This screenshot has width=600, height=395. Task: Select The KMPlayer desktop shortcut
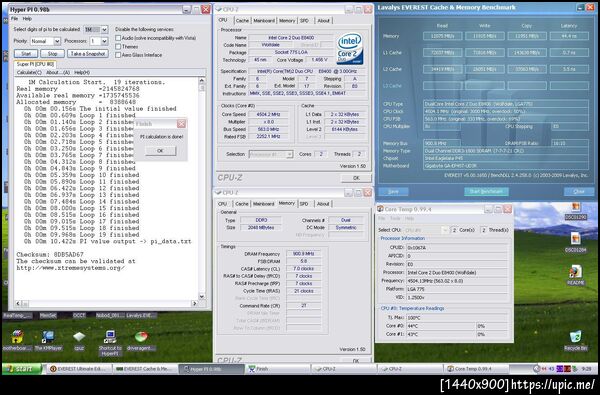[x=48, y=337]
